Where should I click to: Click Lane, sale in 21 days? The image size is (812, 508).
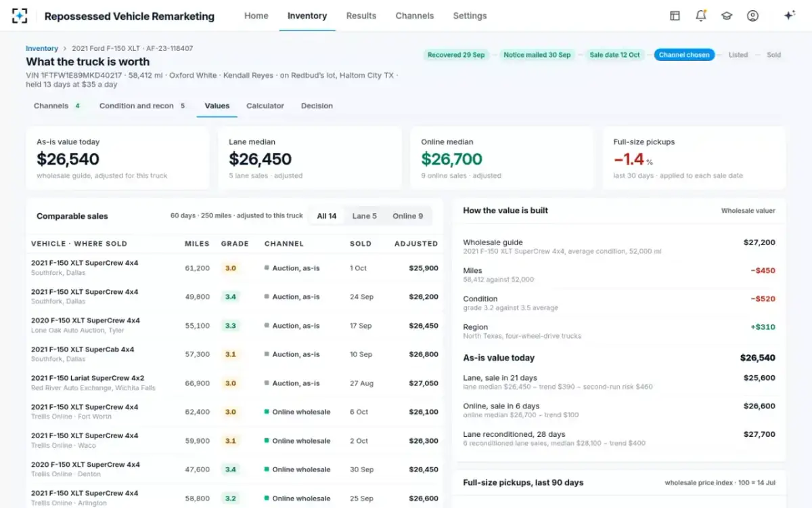[x=500, y=378]
